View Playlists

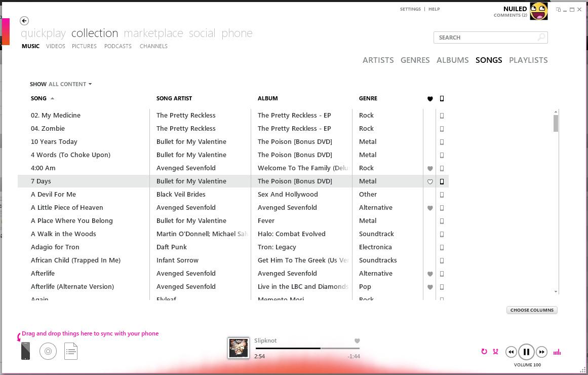528,60
